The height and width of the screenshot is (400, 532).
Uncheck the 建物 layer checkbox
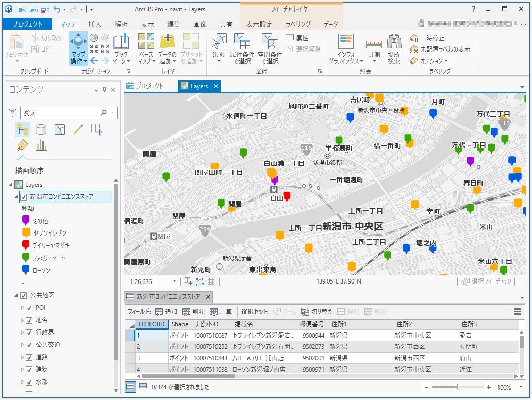(x=29, y=370)
